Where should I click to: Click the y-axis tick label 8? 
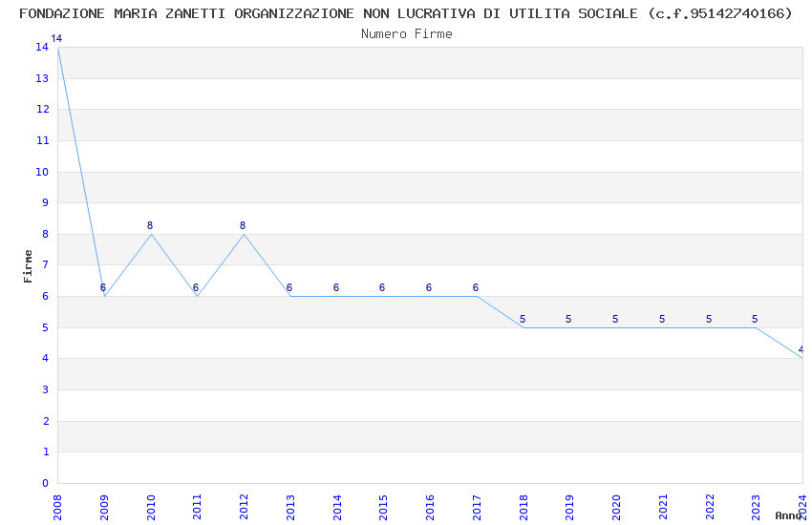[x=45, y=234]
